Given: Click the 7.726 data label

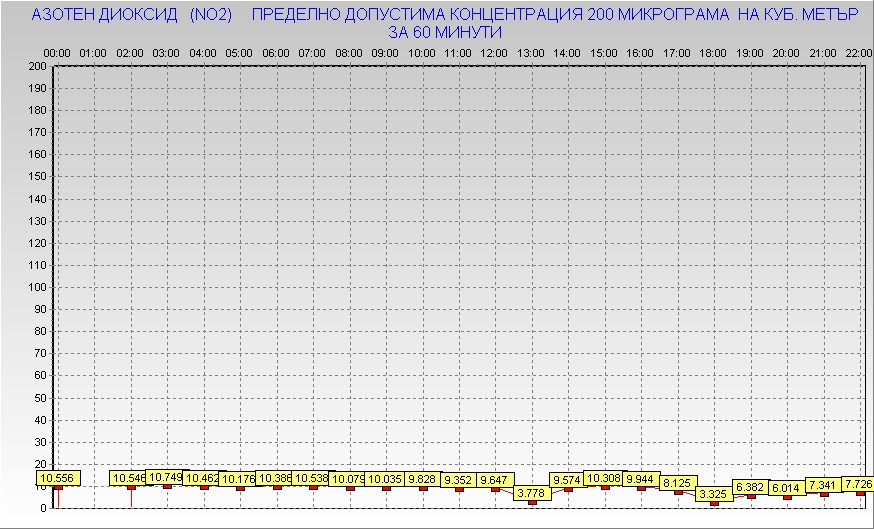Looking at the screenshot, I should 858,484.
